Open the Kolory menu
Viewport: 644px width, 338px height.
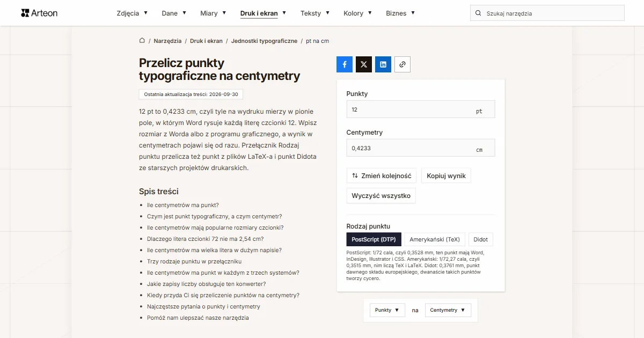click(358, 13)
